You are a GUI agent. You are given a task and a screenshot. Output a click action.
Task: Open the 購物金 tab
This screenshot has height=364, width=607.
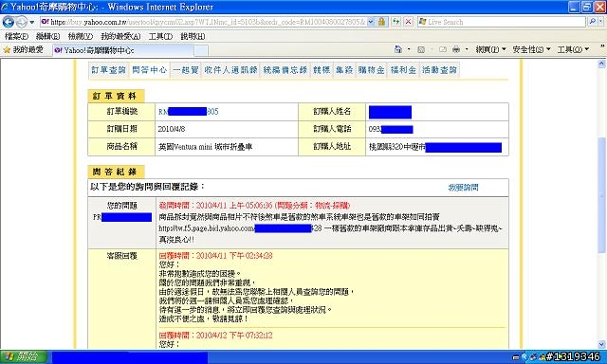pyautogui.click(x=371, y=70)
